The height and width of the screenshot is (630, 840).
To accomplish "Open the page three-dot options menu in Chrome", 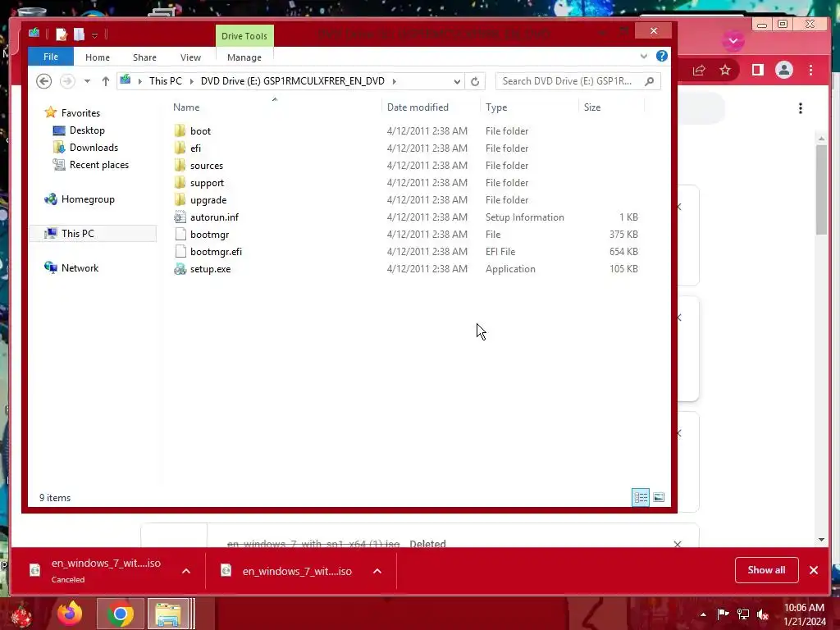I will tap(801, 108).
